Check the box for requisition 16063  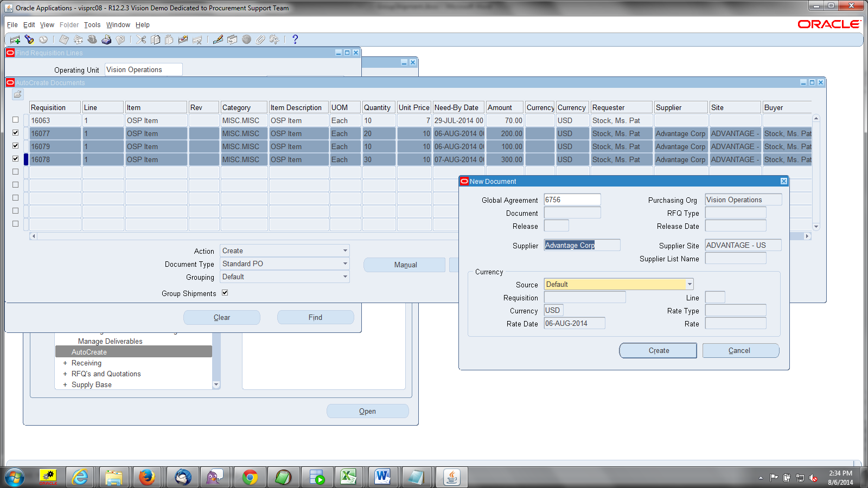tap(15, 120)
